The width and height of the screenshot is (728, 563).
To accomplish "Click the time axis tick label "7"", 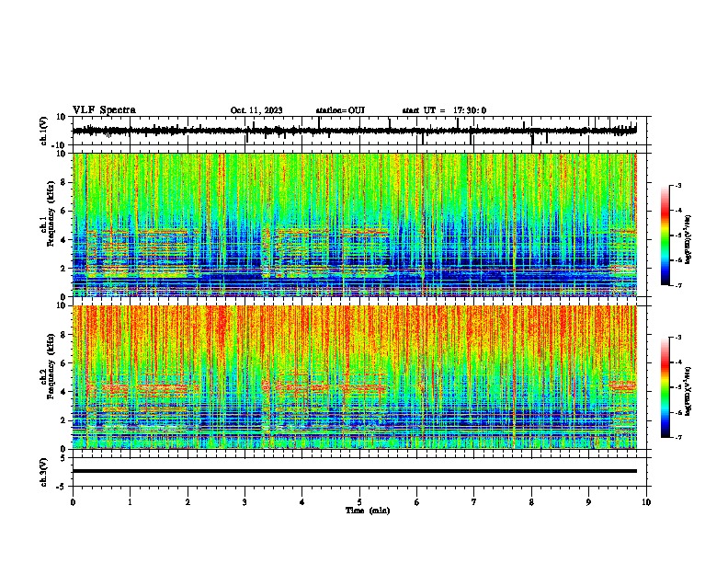I will tap(474, 502).
